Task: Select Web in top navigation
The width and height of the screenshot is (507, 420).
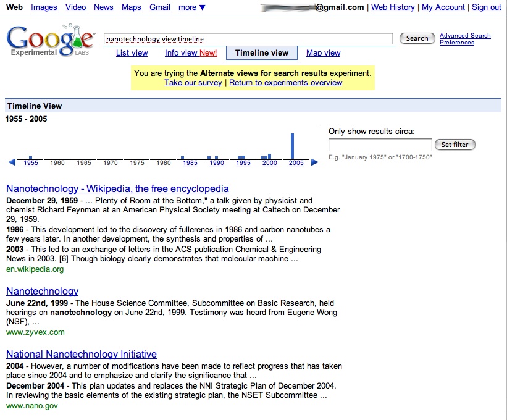Action: click(x=14, y=7)
